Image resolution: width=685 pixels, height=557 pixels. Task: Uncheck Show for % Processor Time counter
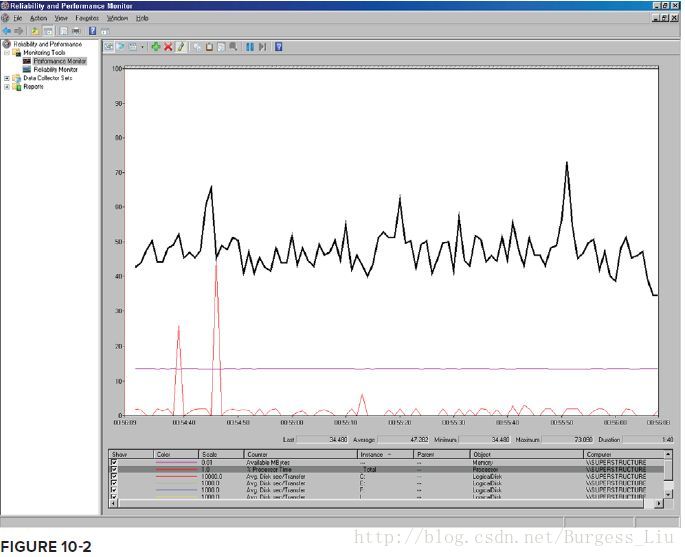(x=114, y=469)
